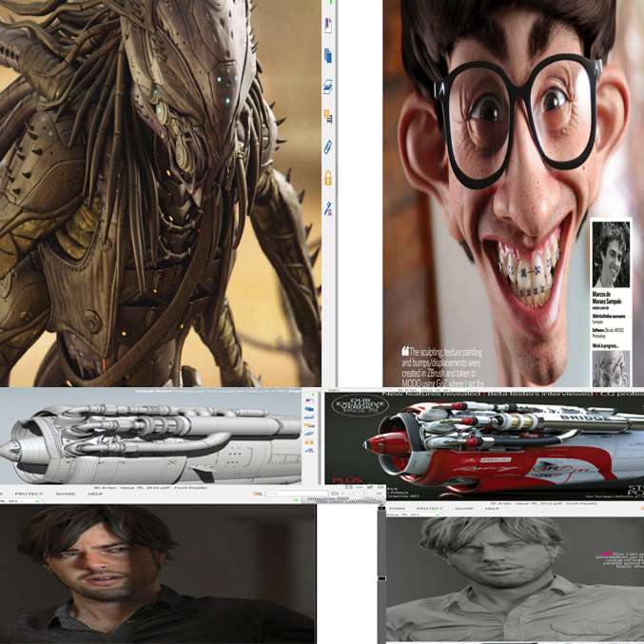Click the artist portrait photo of Marcos Sampaio
Image resolution: width=644 pixels, height=644 pixels.
point(611,255)
